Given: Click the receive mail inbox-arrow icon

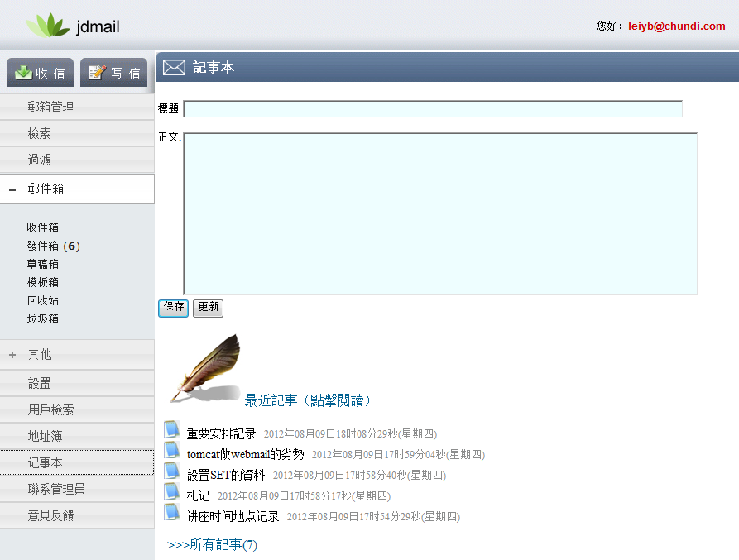Looking at the screenshot, I should 23,73.
